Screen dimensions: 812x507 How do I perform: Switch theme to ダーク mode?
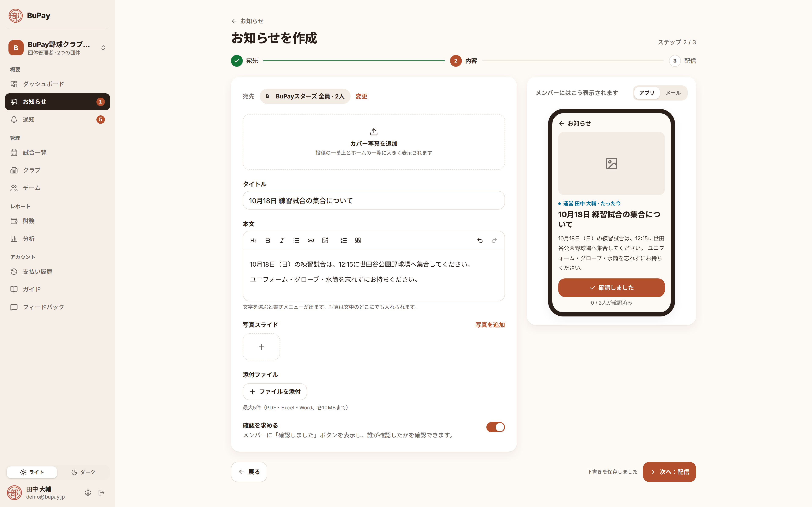tap(83, 472)
